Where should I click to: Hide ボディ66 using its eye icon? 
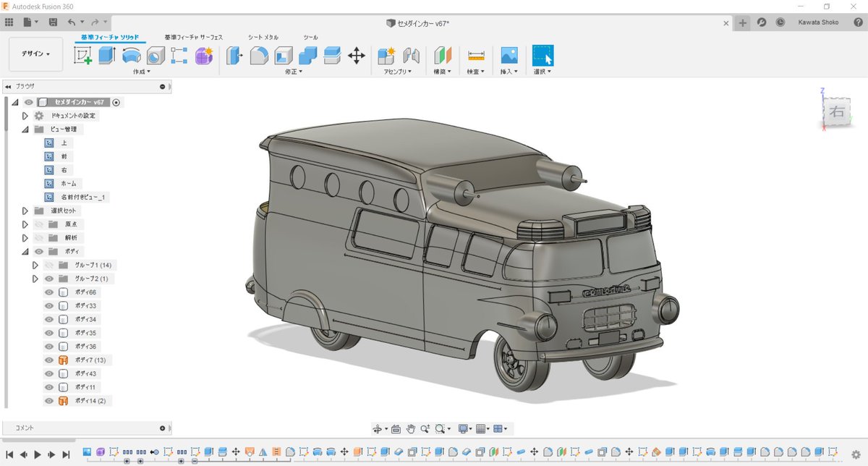(49, 292)
